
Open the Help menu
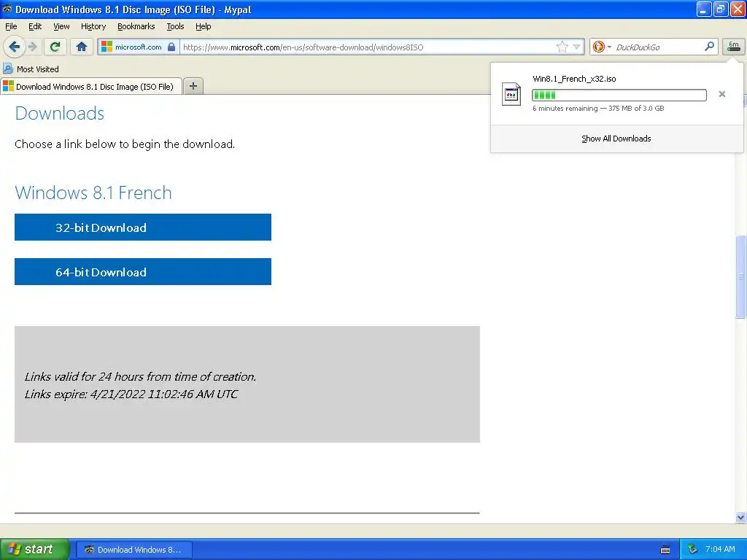coord(203,26)
